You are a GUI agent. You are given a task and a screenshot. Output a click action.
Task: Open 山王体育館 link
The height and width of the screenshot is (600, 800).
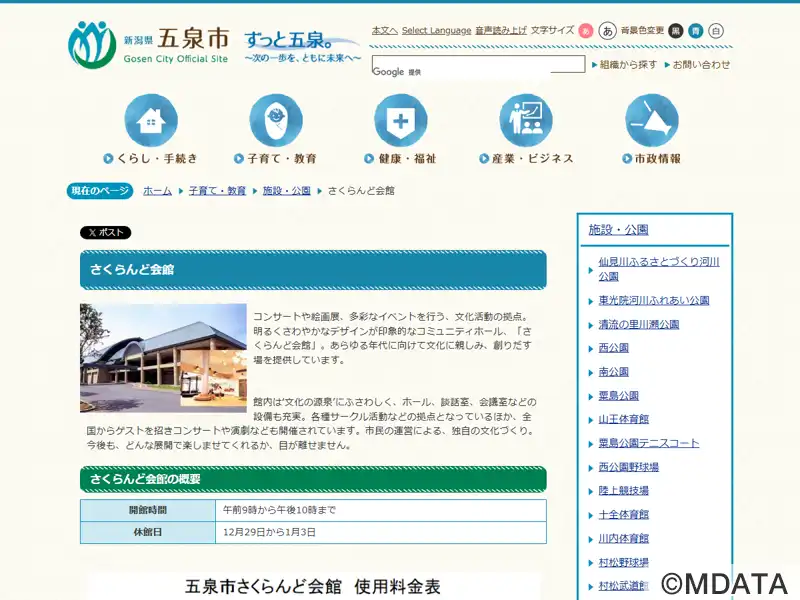pos(623,419)
